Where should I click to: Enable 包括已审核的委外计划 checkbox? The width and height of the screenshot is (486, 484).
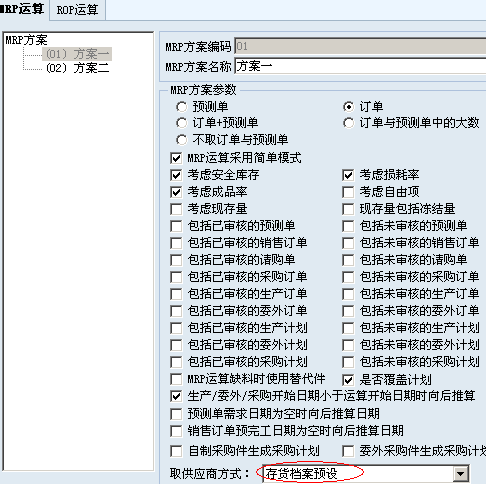176,345
